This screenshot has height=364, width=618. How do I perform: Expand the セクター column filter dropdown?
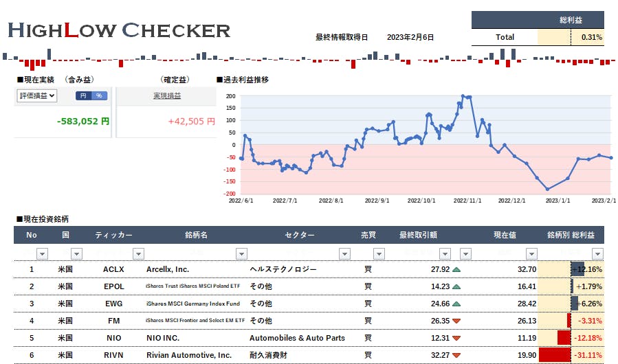345,253
